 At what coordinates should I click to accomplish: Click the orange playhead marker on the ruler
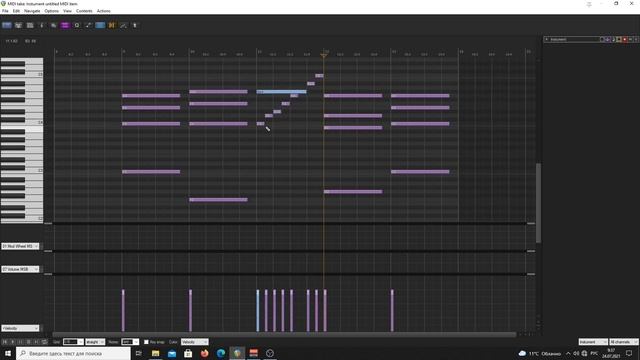pos(324,55)
